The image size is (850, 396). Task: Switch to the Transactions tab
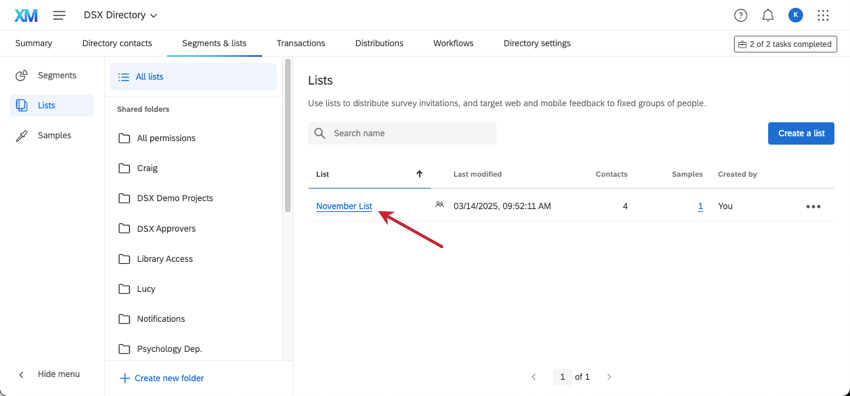(x=301, y=43)
